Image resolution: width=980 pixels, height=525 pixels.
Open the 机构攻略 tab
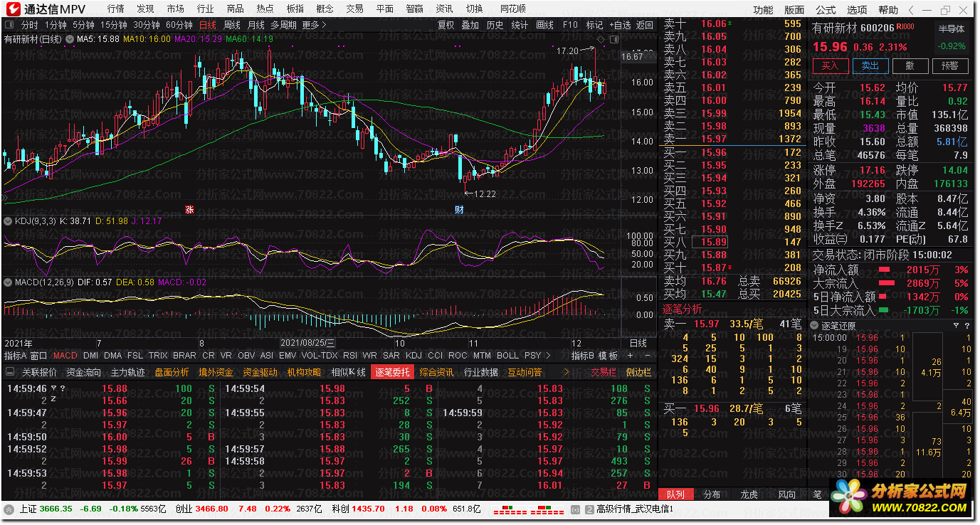click(x=304, y=372)
